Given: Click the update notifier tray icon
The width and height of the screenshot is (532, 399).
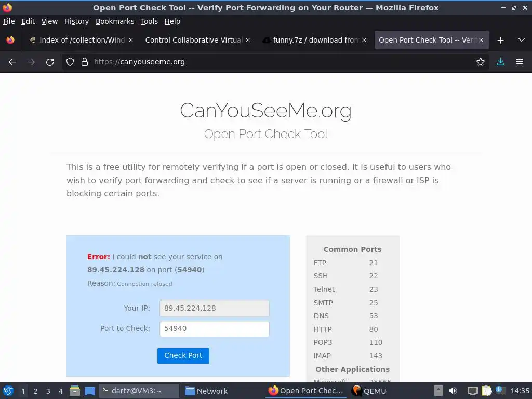Looking at the screenshot, I should tap(500, 390).
